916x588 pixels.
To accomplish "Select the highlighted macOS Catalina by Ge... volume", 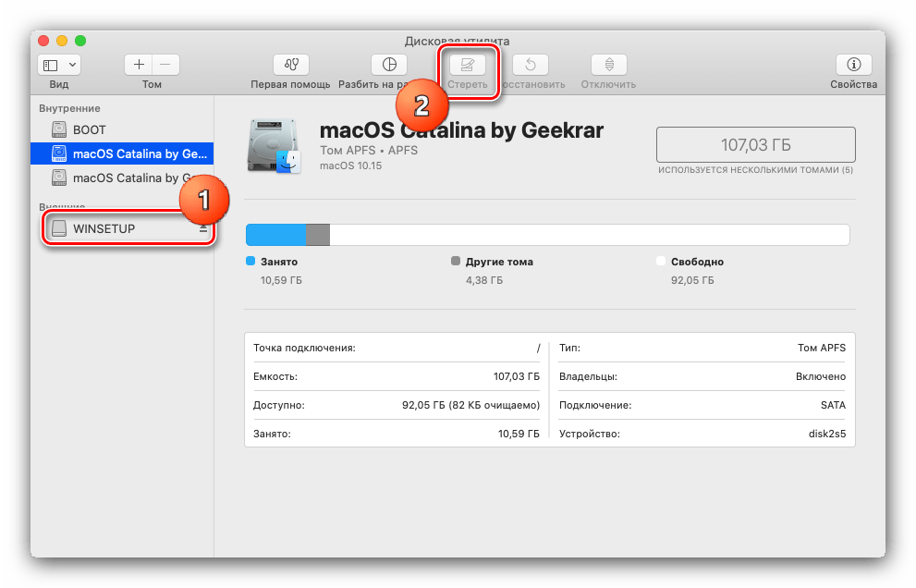I will click(x=122, y=153).
